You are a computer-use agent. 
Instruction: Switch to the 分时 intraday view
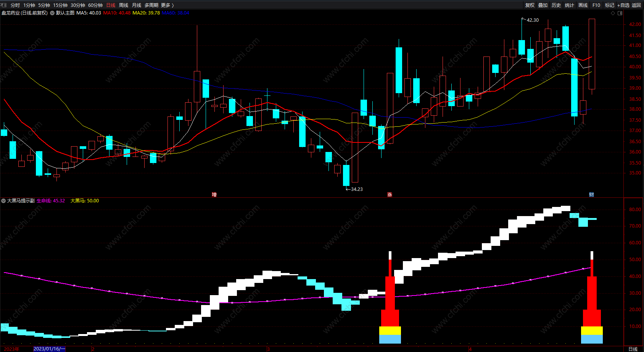(15, 5)
